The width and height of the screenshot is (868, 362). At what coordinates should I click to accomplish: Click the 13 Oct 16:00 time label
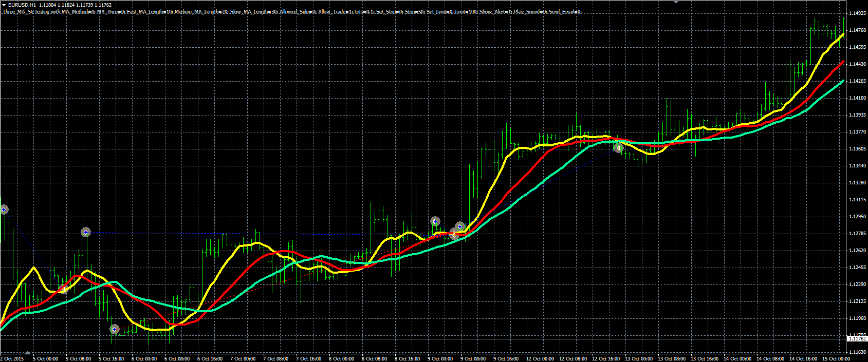coord(705,359)
